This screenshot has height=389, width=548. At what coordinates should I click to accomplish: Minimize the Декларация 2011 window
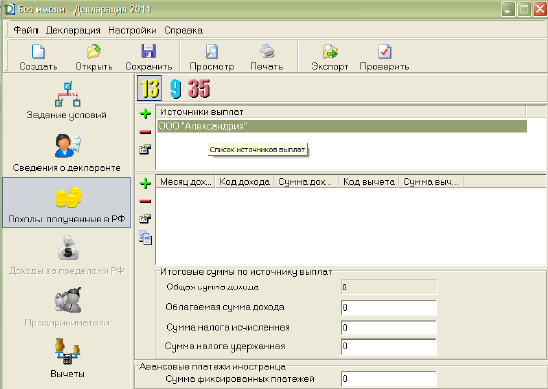point(508,9)
